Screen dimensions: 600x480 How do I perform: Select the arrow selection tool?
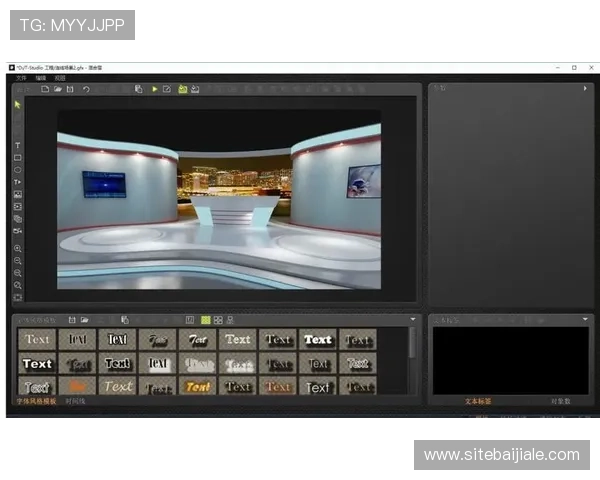click(17, 104)
